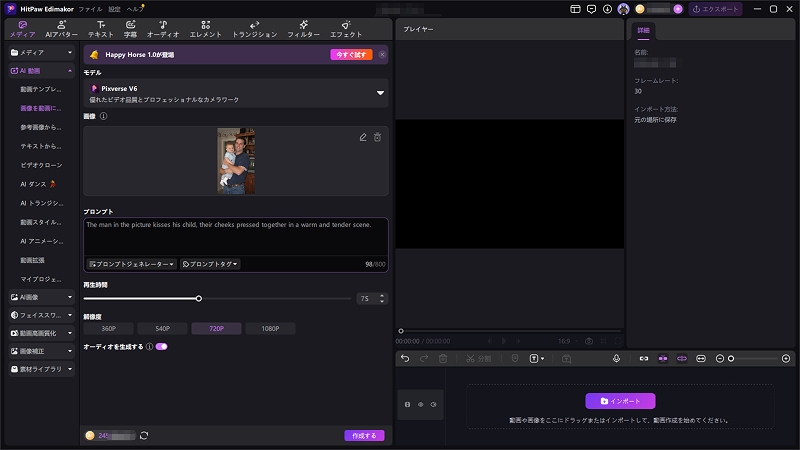Click the 今すぐ試す try now button
This screenshot has width=800, height=450.
coord(351,55)
